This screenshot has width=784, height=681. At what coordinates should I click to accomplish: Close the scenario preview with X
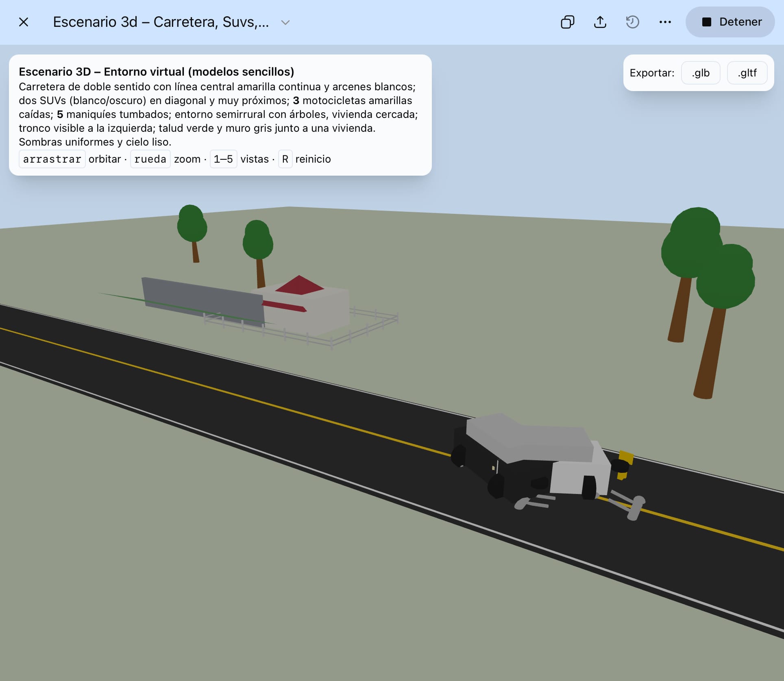[x=24, y=22]
